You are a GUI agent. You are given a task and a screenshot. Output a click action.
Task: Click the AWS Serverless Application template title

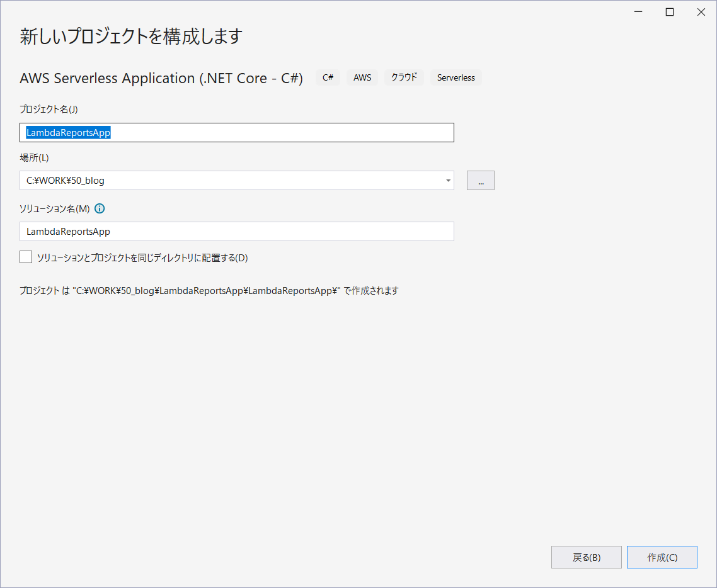click(x=161, y=78)
